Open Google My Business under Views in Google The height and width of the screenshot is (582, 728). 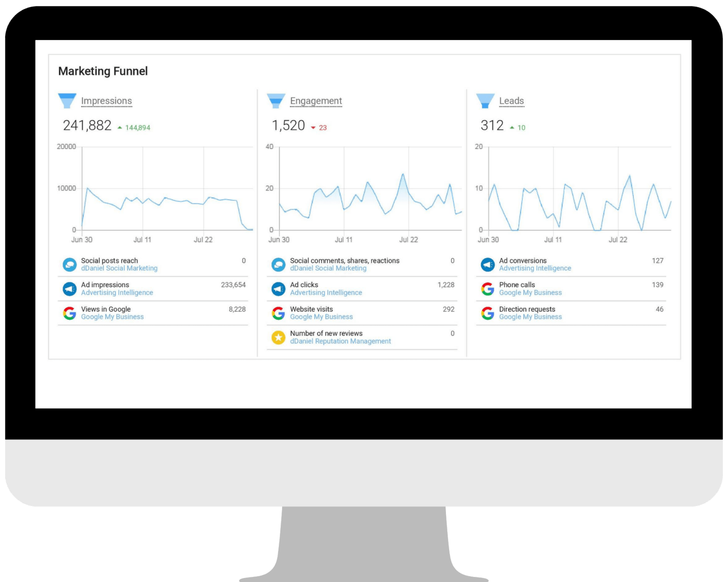[x=112, y=317]
